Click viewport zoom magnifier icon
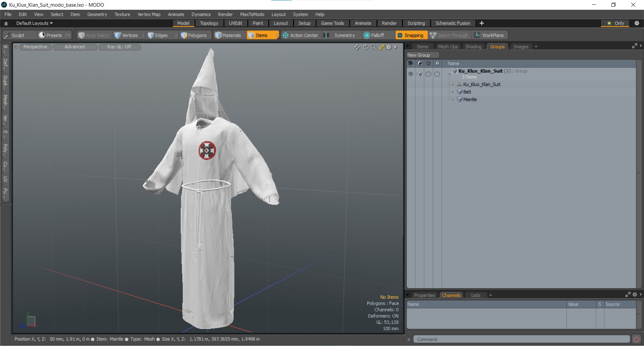Screen dimensions: 644x346 [x=374, y=47]
